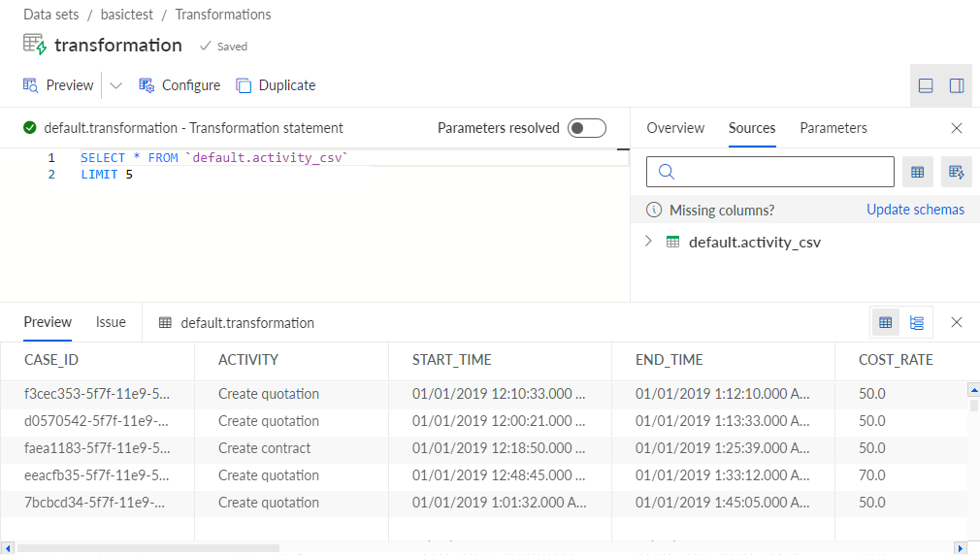Click the CASE_ID column header
Screen dimensions: 980x555
97,360
